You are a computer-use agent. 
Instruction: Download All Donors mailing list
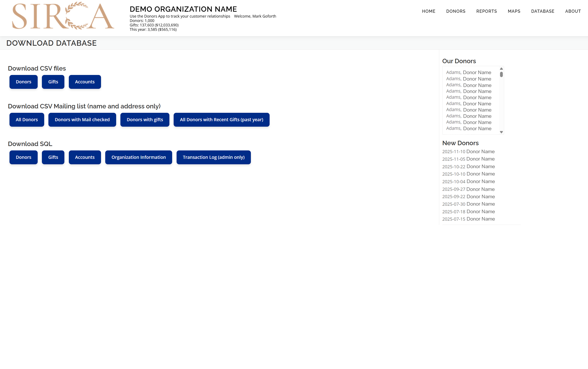tap(27, 120)
